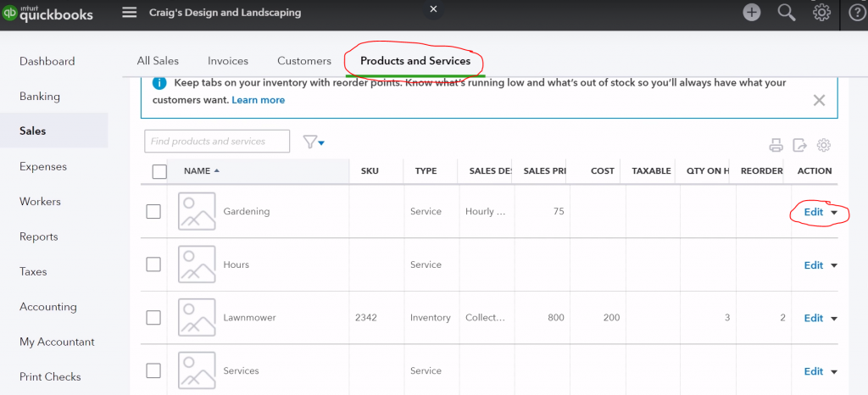Click the Help question mark icon

tap(856, 13)
